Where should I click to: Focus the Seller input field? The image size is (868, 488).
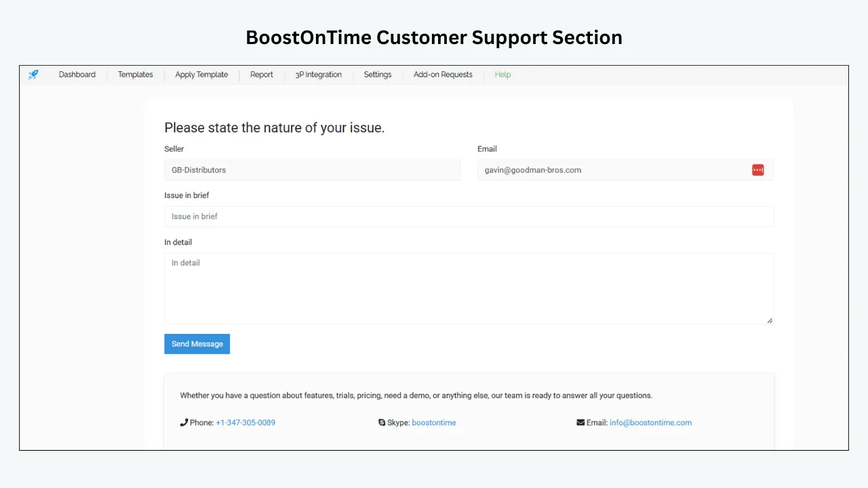pyautogui.click(x=313, y=170)
